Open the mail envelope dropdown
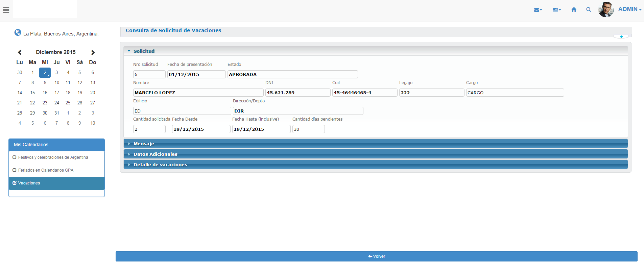644x276 pixels. pyautogui.click(x=538, y=10)
